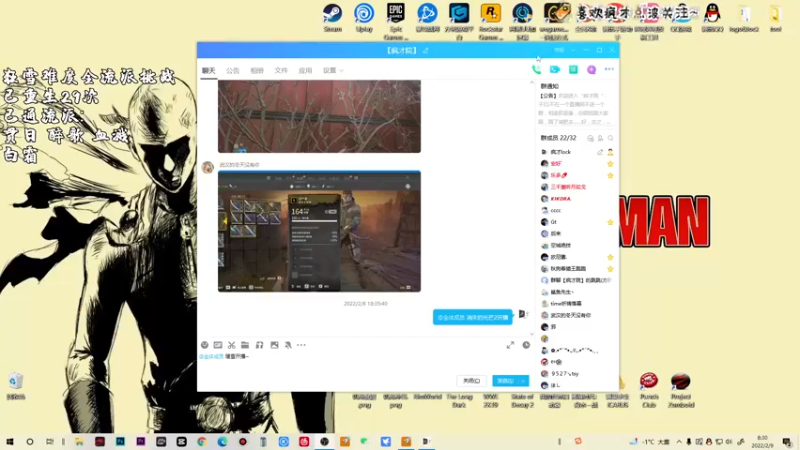Open Premiere Pro from the taskbar
Viewport: 800px width, 450px height.
pos(141,442)
